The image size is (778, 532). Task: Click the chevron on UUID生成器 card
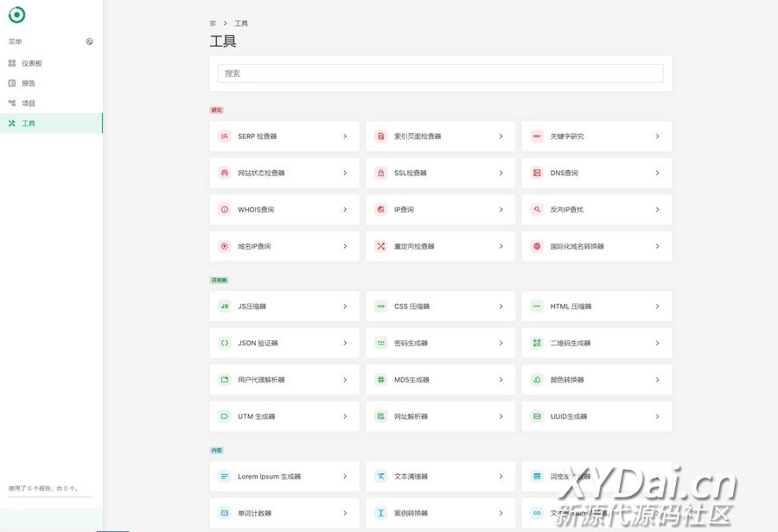[657, 416]
